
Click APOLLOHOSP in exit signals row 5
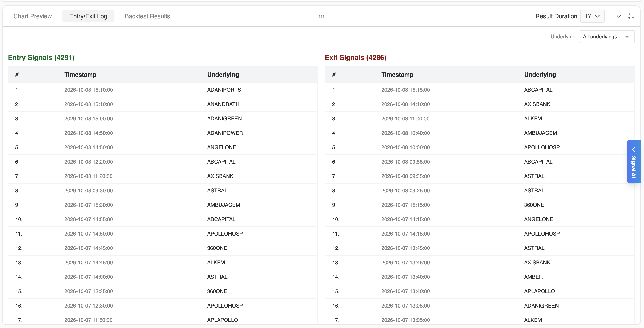pos(542,147)
